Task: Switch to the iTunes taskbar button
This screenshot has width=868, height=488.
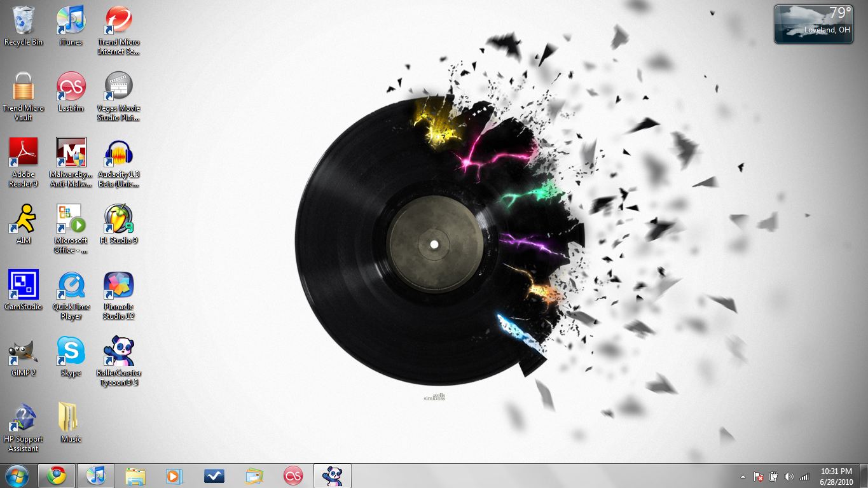Action: pyautogui.click(x=96, y=476)
